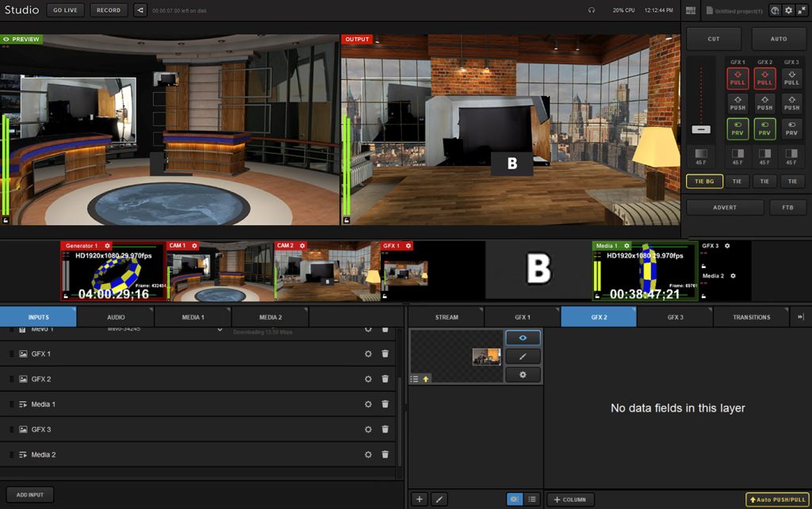Toggle TIE under GFX 1 column
Image resolution: width=812 pixels, height=509 pixels.
(x=737, y=182)
